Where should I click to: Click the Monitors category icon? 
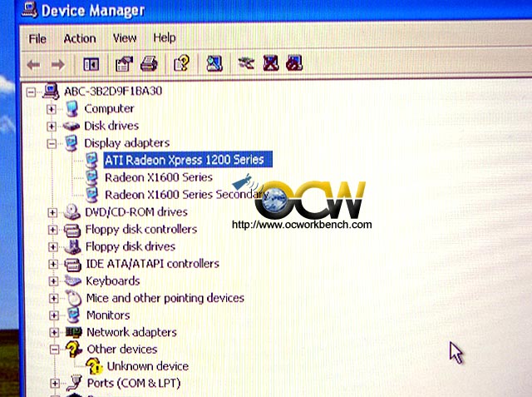point(73,315)
